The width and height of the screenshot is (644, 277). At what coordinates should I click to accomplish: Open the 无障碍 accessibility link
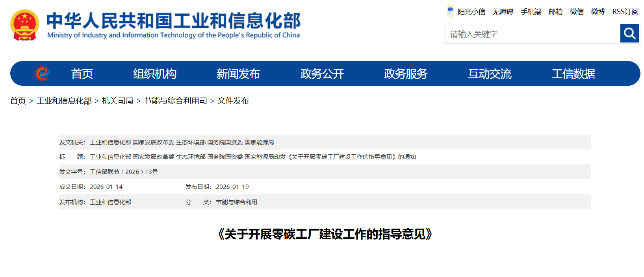(503, 12)
